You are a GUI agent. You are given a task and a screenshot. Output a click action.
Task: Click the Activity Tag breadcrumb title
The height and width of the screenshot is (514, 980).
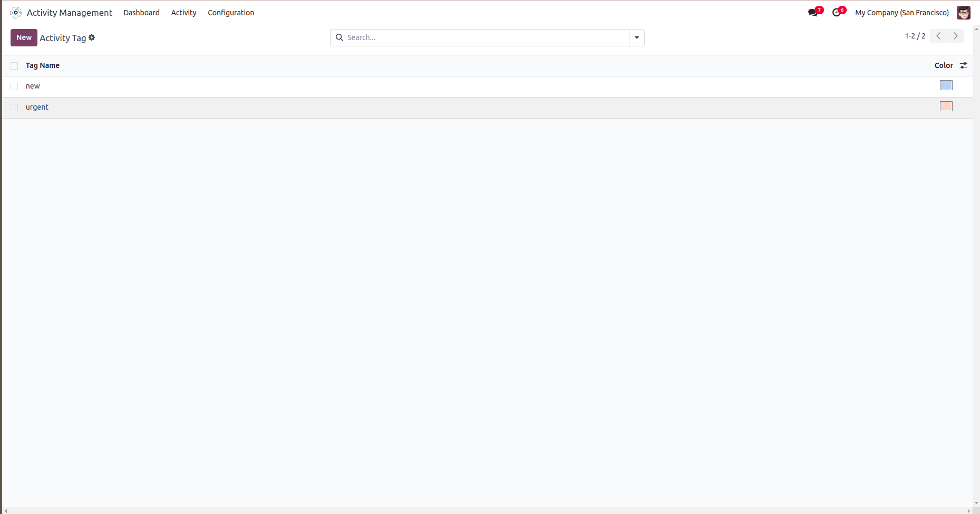(63, 38)
